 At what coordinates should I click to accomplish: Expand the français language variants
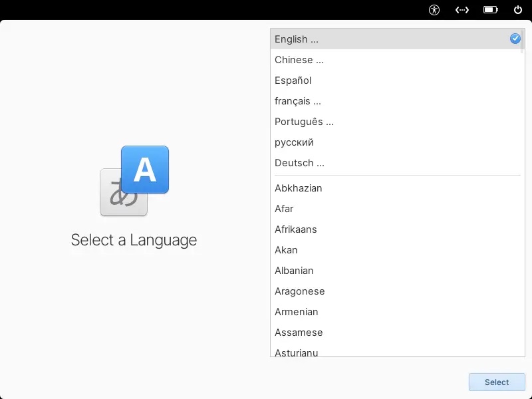click(x=298, y=101)
